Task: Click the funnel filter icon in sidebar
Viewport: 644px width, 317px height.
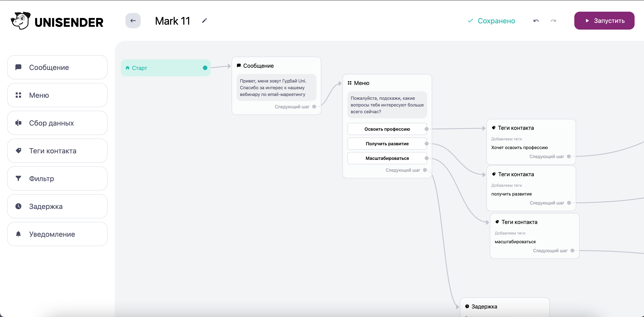Action: (x=18, y=178)
